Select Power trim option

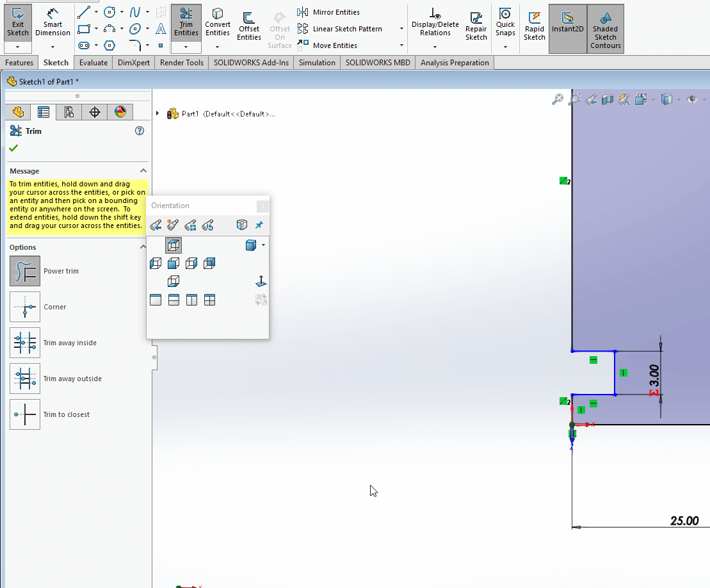pyautogui.click(x=25, y=271)
